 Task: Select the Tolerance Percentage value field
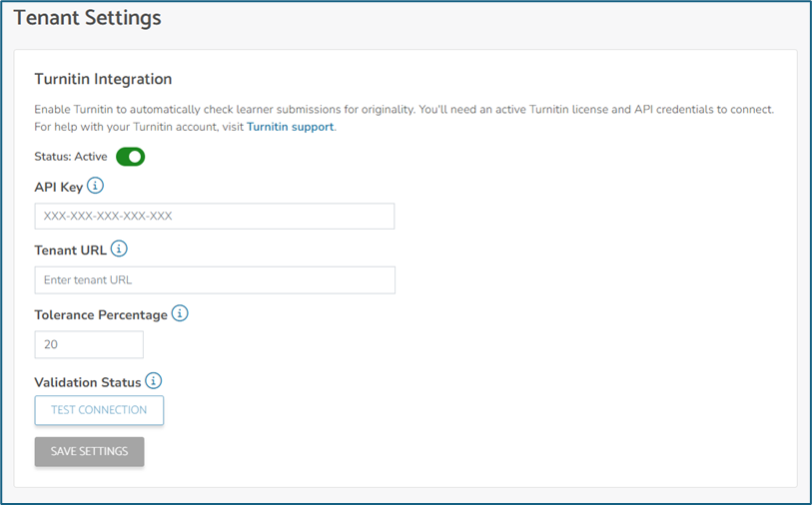point(88,344)
